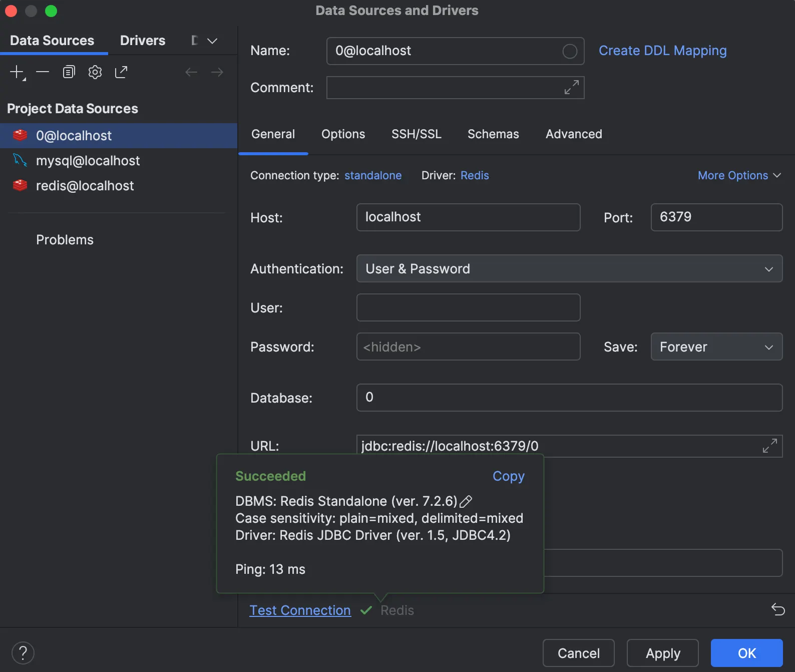
Task: Open the Save password Forever dropdown
Action: click(x=716, y=347)
